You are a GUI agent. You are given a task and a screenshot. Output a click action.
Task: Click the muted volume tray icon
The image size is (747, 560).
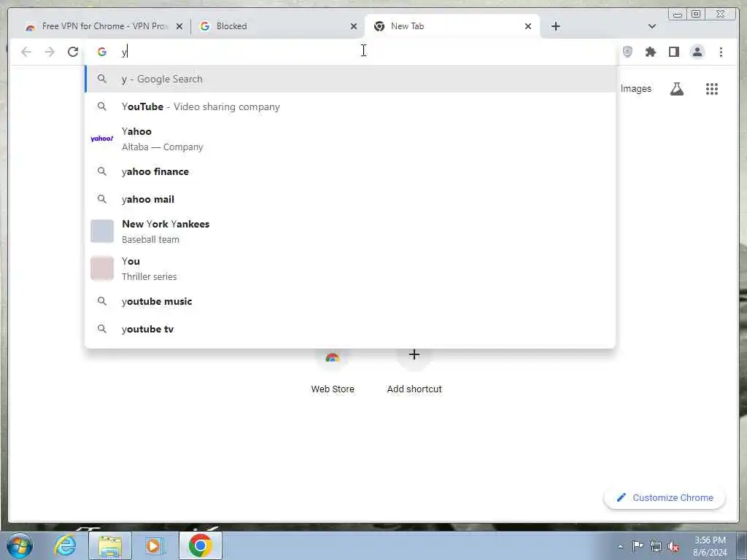click(673, 547)
